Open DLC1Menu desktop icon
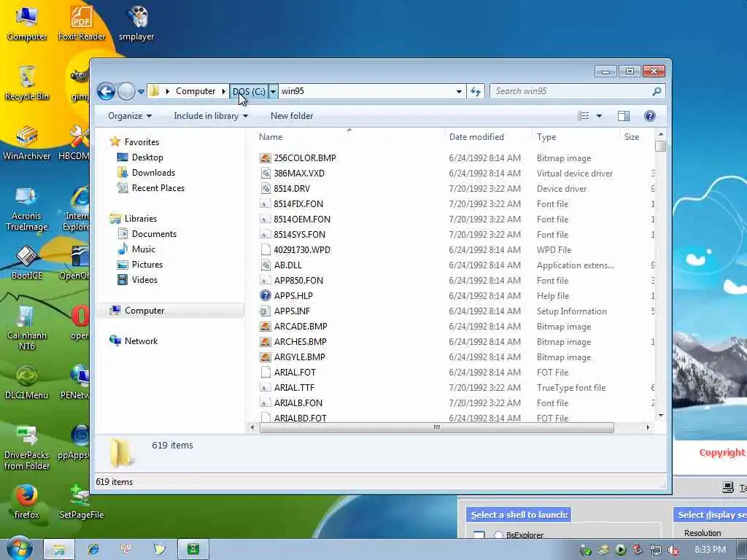Image resolution: width=747 pixels, height=560 pixels. pyautogui.click(x=27, y=382)
